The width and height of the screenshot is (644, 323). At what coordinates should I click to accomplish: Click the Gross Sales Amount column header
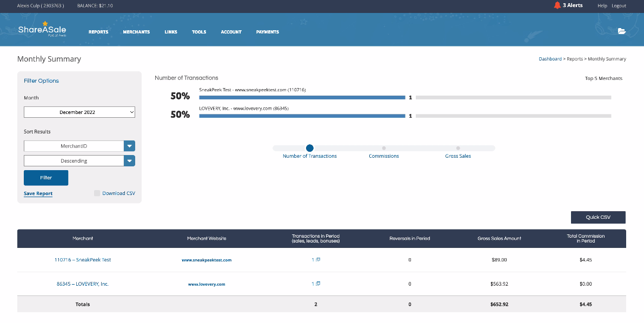[x=499, y=238]
